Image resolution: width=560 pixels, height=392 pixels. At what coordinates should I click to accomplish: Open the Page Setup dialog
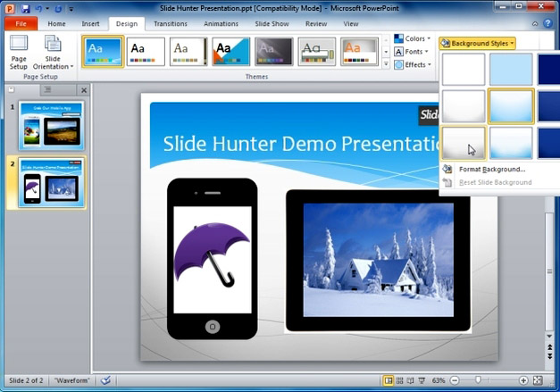coord(19,53)
